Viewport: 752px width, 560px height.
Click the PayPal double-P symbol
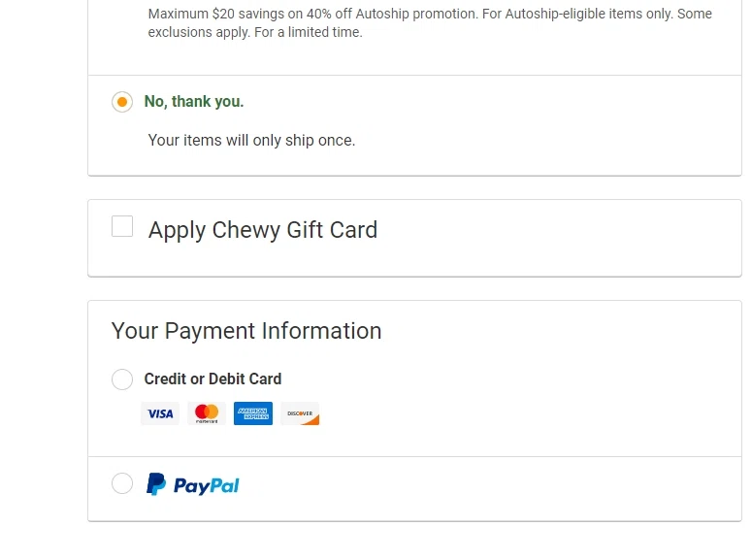(156, 484)
